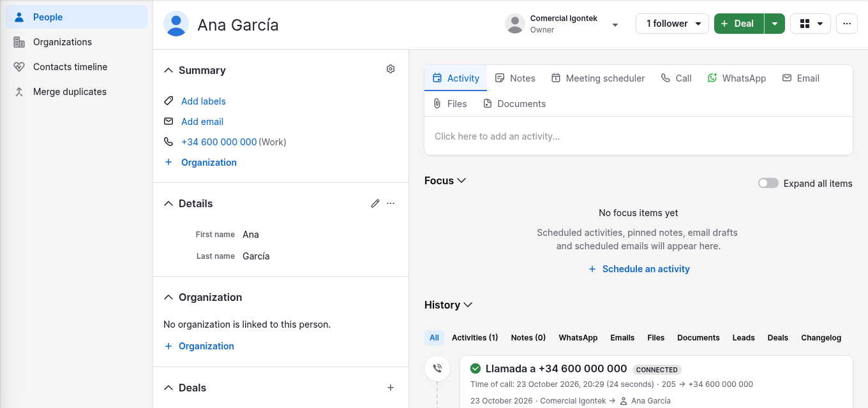Screen dimensions: 868x408
Task: Filter history by Changelog
Action: click(821, 338)
